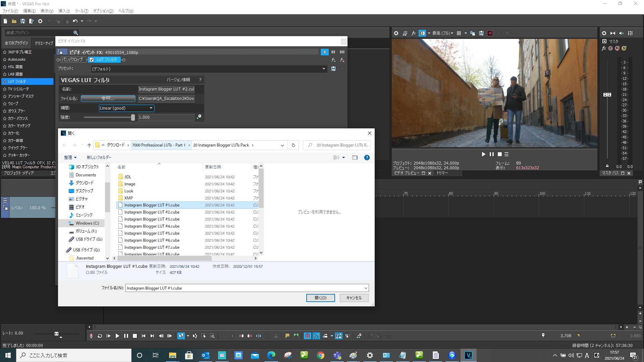This screenshot has width=644, height=362.
Task: Click the save preset icon in Video Event FX
Action: coord(333,69)
